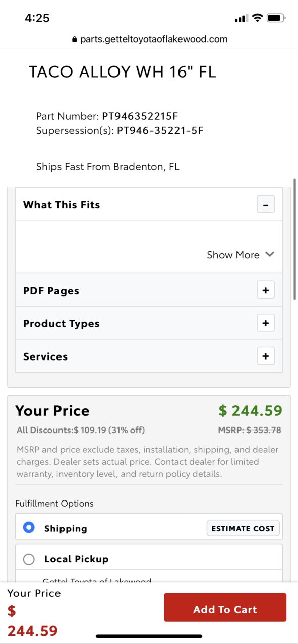Tap the lock icon in address bar
Screen dimensions: 298x644
coord(75,39)
